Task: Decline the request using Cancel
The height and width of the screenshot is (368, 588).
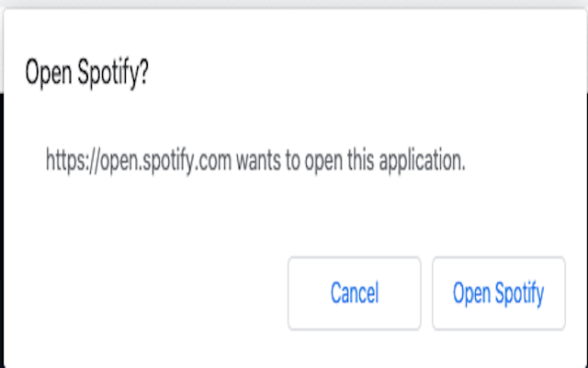Action: click(355, 293)
